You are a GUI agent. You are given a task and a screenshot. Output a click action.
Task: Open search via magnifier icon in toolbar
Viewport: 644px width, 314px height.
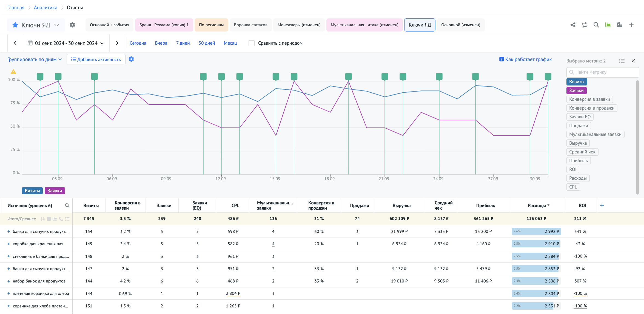pyautogui.click(x=596, y=25)
